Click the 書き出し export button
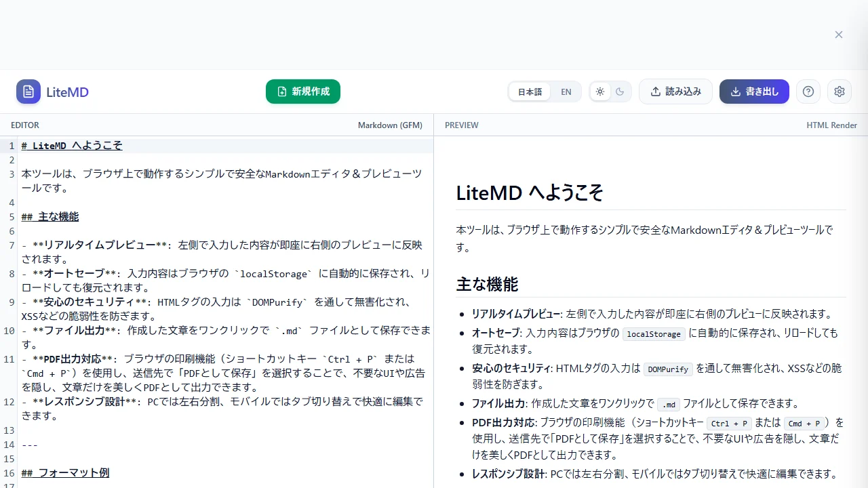 click(754, 91)
